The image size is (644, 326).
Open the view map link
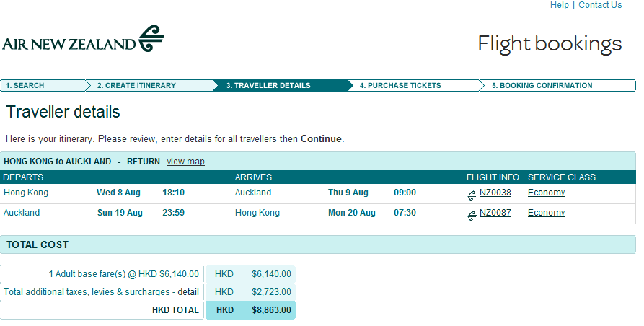pos(185,162)
